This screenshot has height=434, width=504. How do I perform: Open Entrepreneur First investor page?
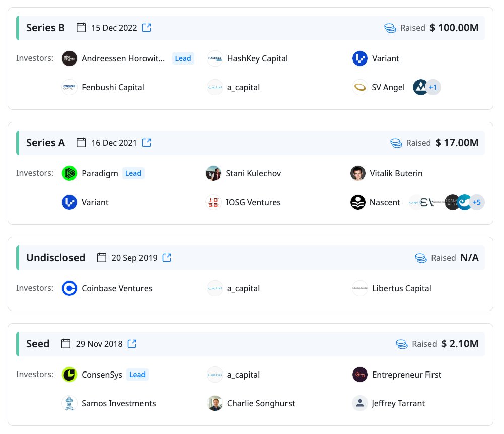407,375
